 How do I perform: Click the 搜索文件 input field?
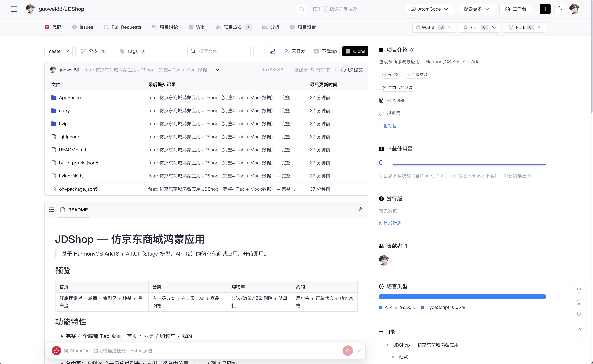219,51
